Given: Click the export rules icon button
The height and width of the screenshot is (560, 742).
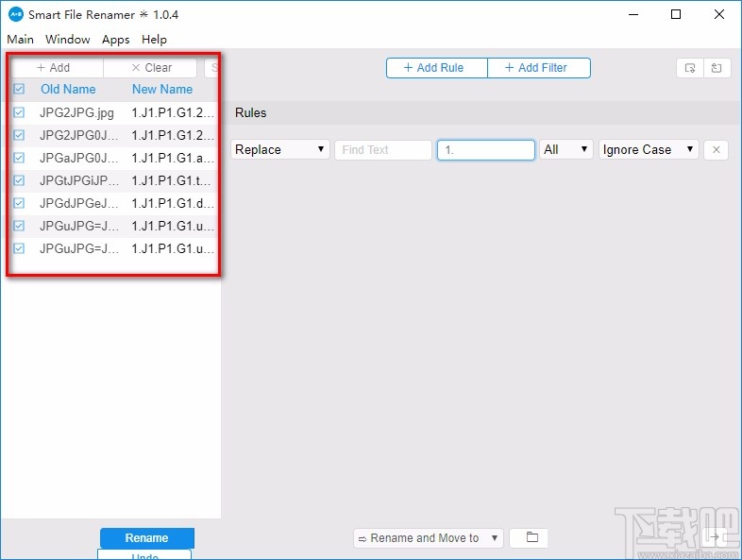Looking at the screenshot, I should point(717,68).
